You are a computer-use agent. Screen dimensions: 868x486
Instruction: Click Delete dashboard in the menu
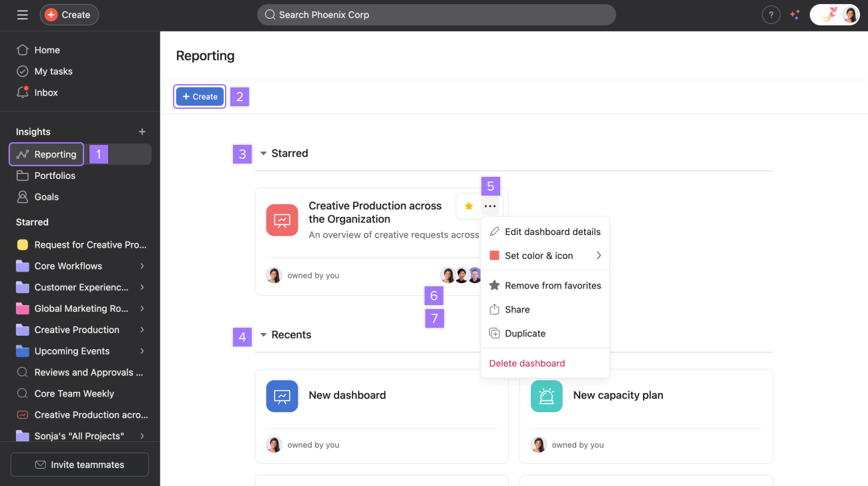[x=525, y=363]
